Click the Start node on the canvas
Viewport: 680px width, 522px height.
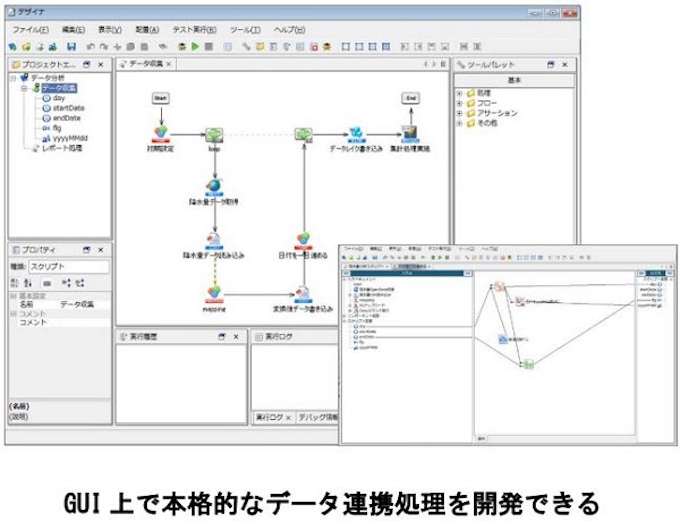click(x=159, y=98)
